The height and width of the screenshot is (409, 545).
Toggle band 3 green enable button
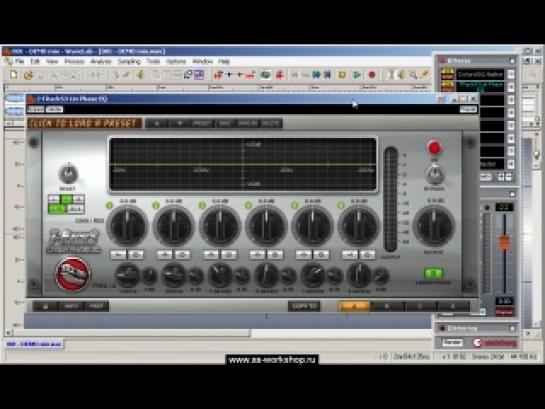point(202,205)
